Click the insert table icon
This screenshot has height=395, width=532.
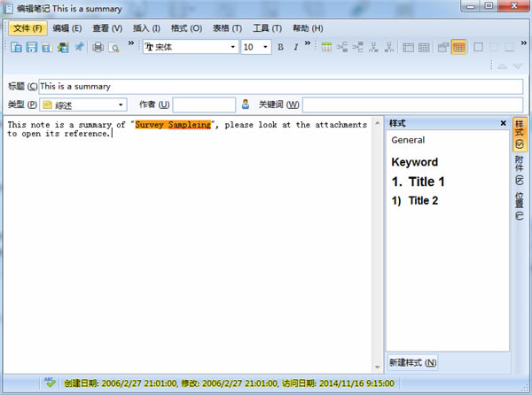327,47
